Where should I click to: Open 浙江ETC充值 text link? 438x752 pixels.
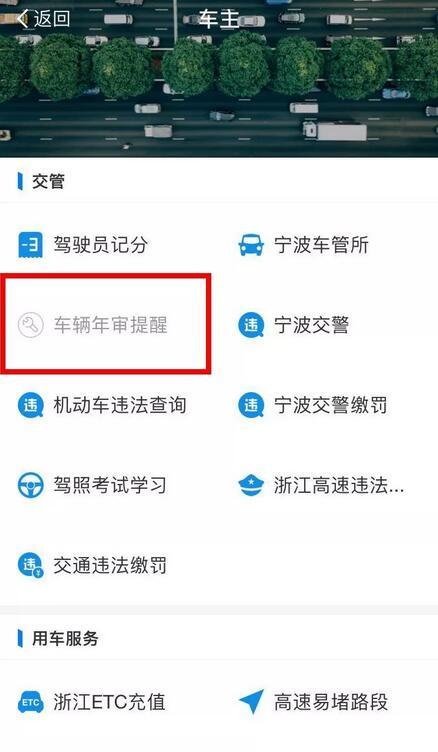click(109, 702)
